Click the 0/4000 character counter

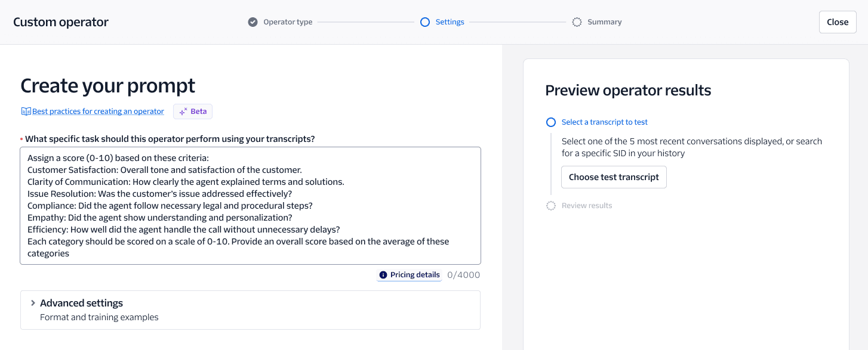(463, 274)
